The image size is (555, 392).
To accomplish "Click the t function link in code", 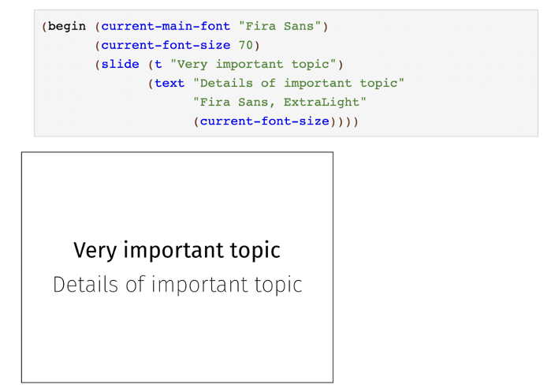I will pos(158,64).
